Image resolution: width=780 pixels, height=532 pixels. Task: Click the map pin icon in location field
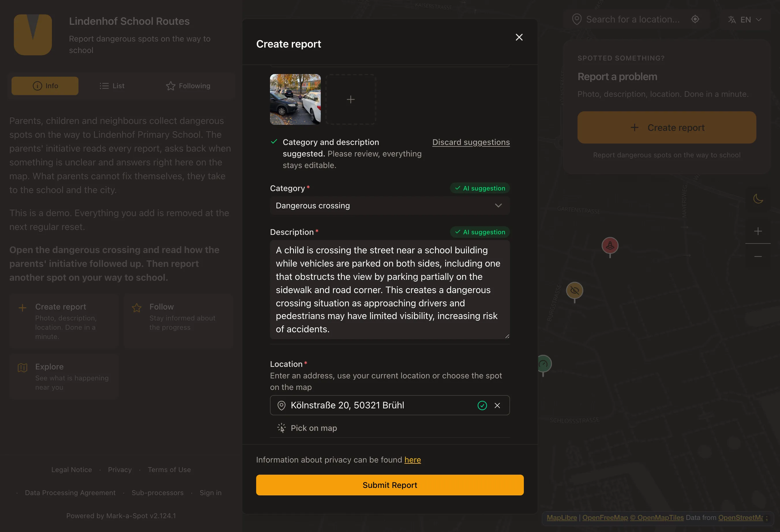(281, 405)
